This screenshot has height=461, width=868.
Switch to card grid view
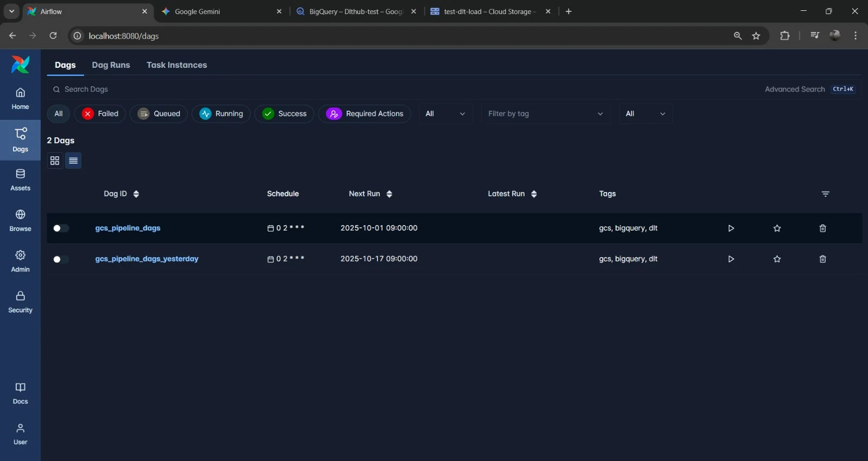55,161
